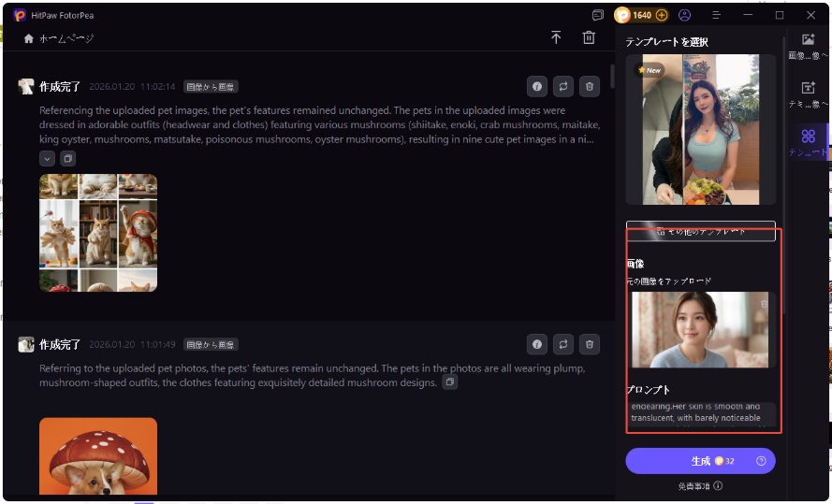The width and height of the screenshot is (832, 504).
Task: Remove the uploaded portrait image via trash icon
Action: coord(764,303)
